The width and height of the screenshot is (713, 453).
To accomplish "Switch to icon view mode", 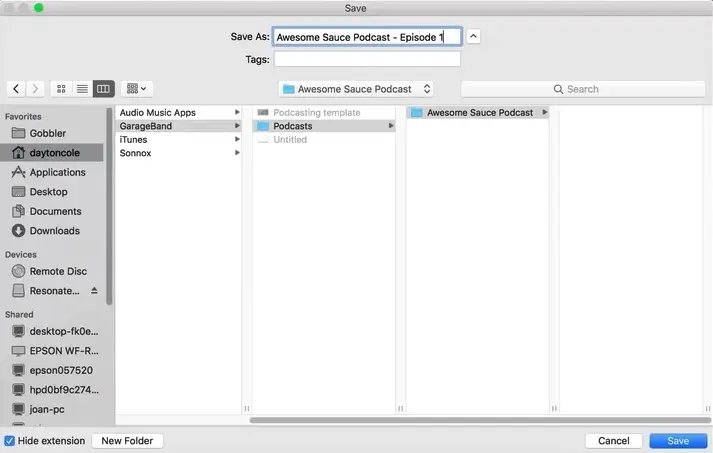I will pos(61,89).
